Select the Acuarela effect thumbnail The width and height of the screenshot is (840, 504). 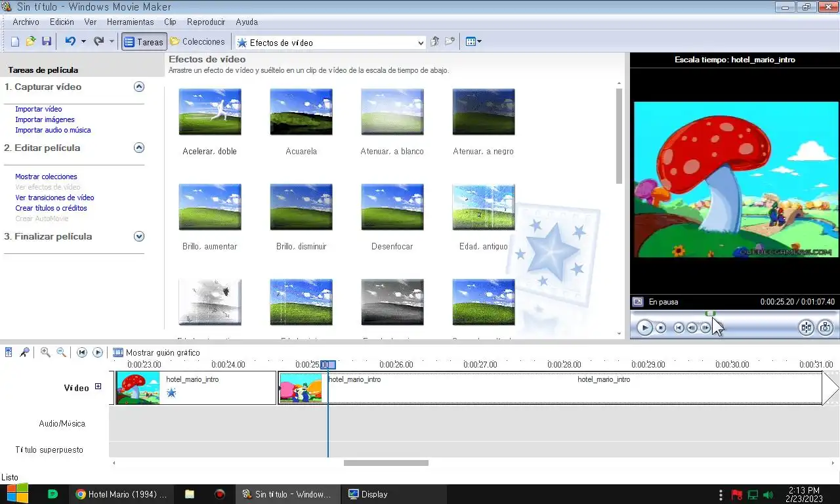click(x=301, y=112)
